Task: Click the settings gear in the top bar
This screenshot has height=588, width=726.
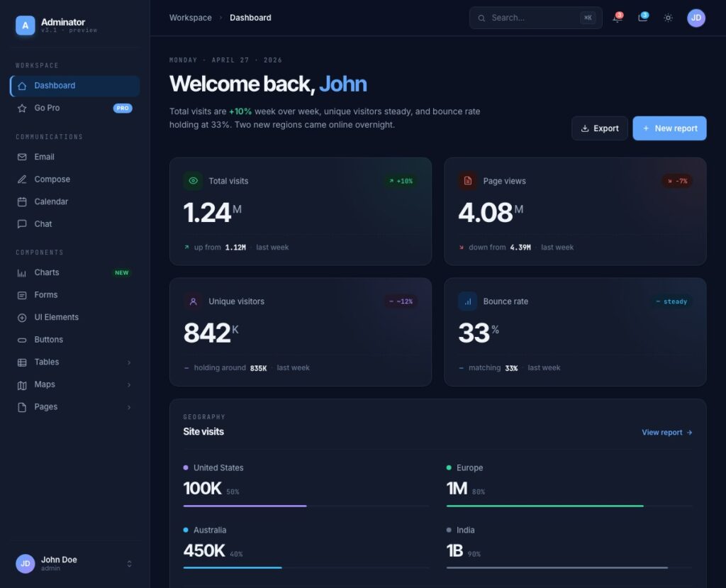Action: pos(667,18)
